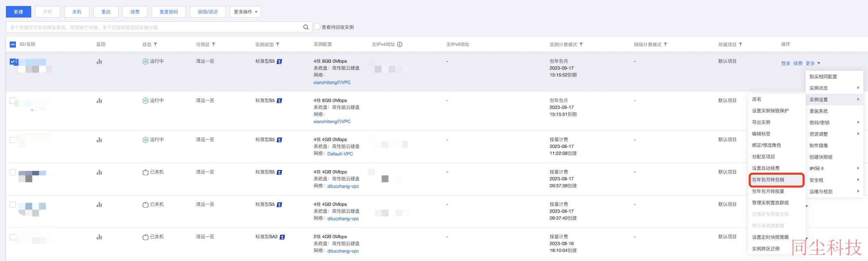Expand the 运维与检测 submenu
This screenshot has height=261, width=868.
[x=834, y=191]
